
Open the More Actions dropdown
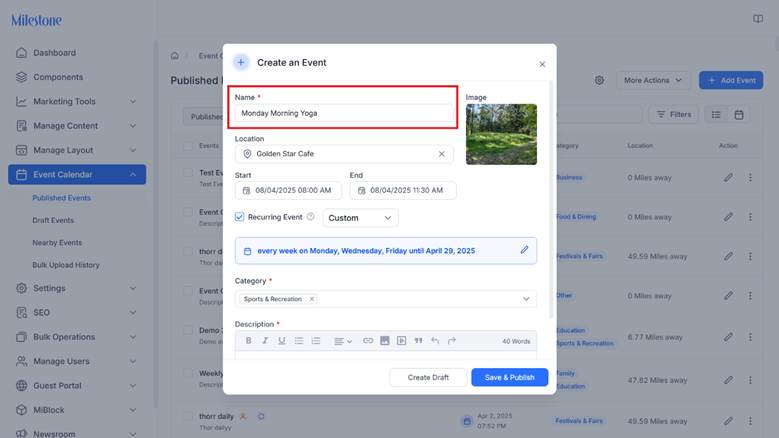point(653,80)
